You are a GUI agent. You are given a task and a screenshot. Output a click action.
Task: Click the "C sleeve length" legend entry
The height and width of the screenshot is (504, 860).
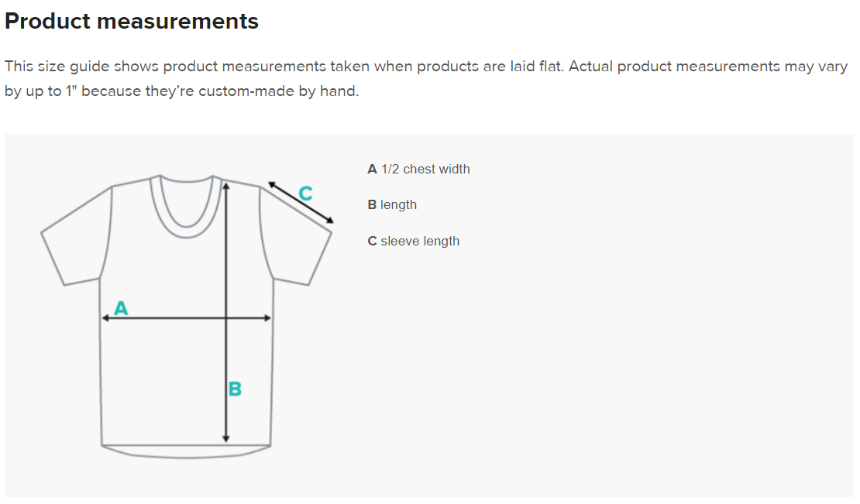click(414, 241)
